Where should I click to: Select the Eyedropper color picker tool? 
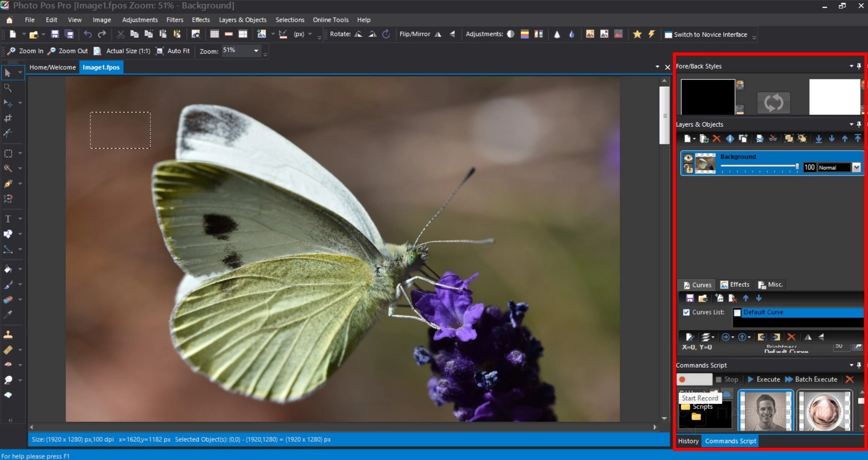coord(8,314)
